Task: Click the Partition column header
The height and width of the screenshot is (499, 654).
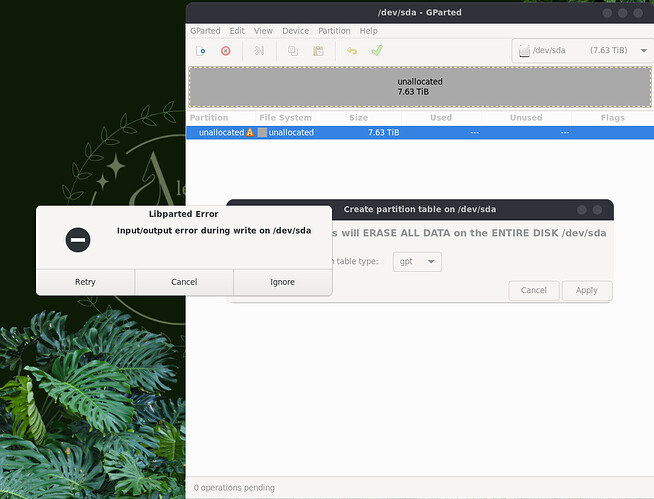Action: pyautogui.click(x=209, y=118)
